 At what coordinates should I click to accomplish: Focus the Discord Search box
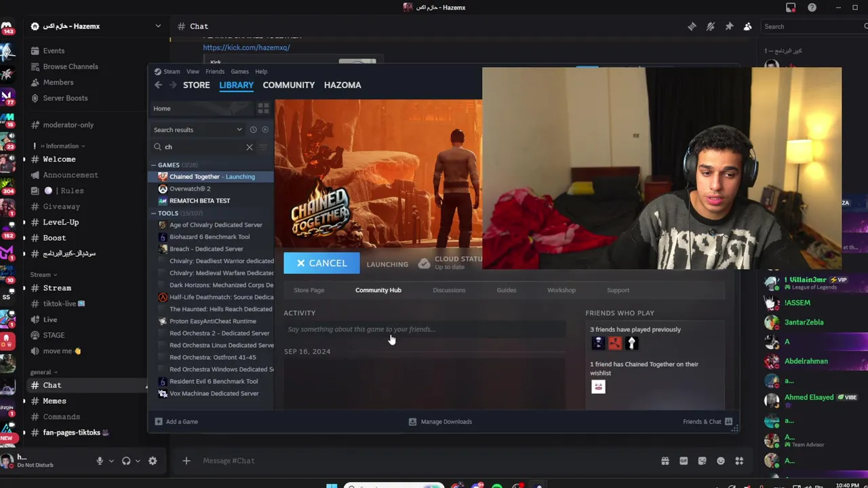click(x=814, y=26)
